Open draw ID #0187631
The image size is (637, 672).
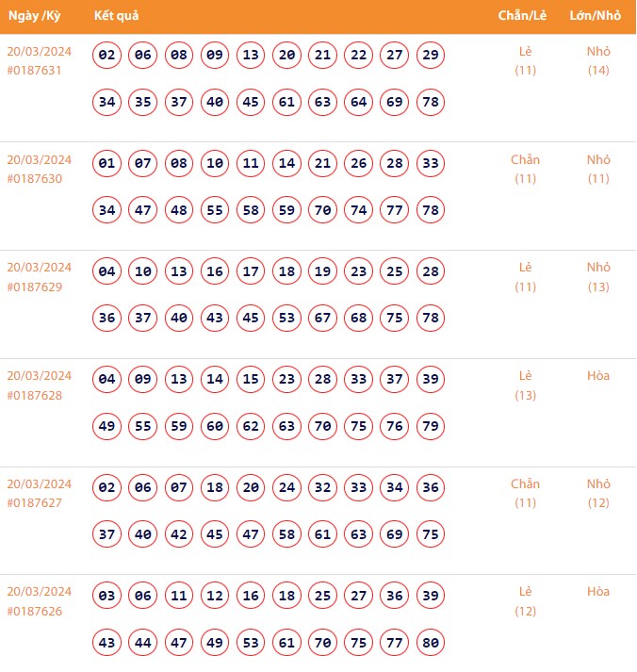point(34,70)
